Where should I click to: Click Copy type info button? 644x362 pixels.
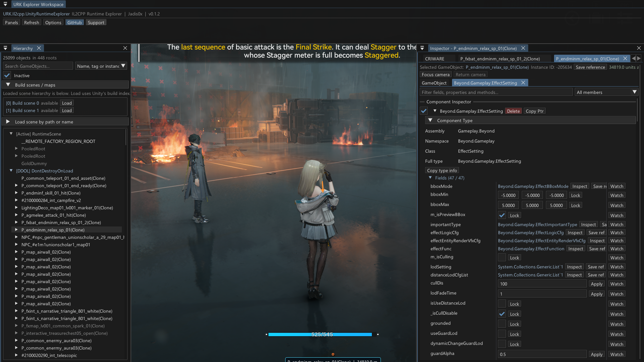[442, 170]
